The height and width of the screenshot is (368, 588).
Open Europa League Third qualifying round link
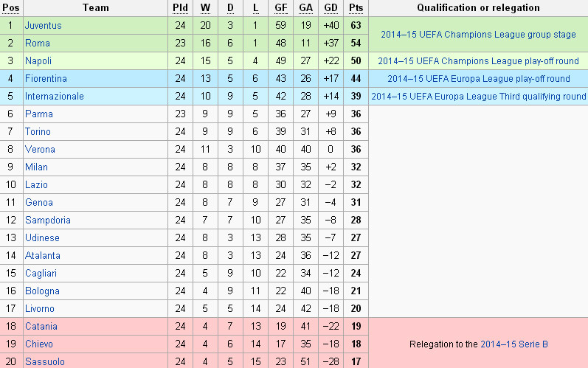point(478,96)
